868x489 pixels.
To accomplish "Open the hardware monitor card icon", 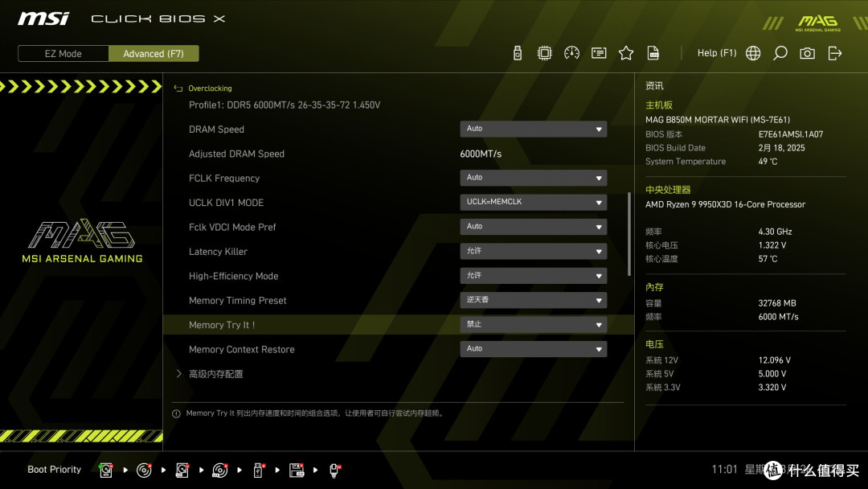I will pos(599,53).
